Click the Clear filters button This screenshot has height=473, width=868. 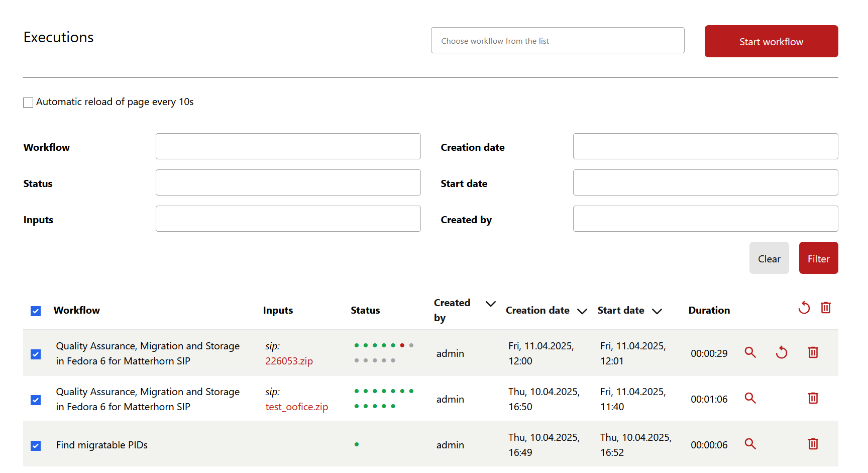[x=769, y=258]
